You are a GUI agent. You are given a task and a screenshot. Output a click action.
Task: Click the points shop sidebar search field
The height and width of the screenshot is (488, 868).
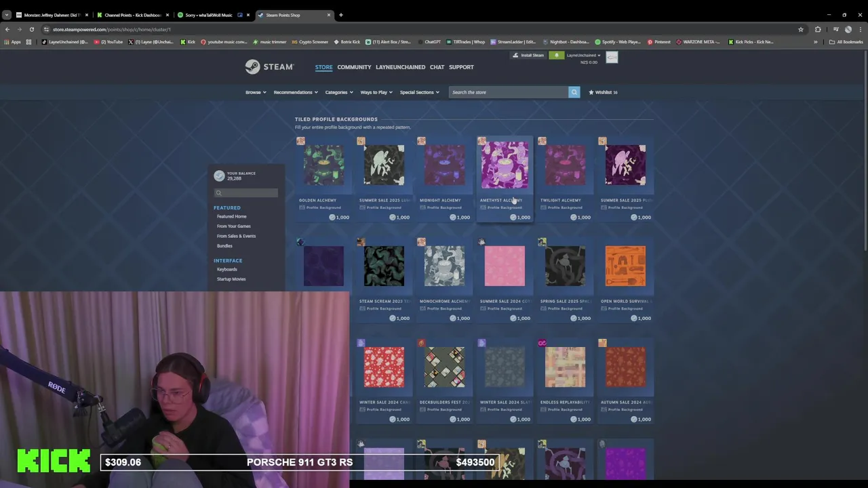click(245, 193)
